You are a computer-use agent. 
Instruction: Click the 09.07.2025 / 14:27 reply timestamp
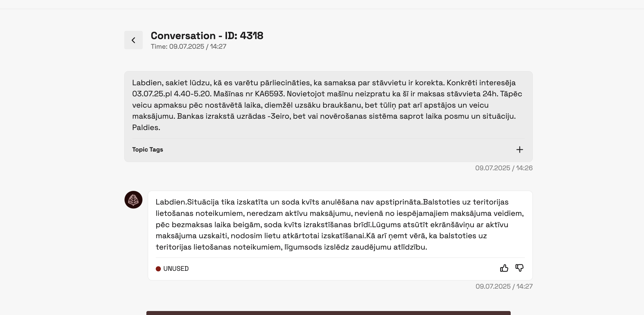pyautogui.click(x=504, y=286)
